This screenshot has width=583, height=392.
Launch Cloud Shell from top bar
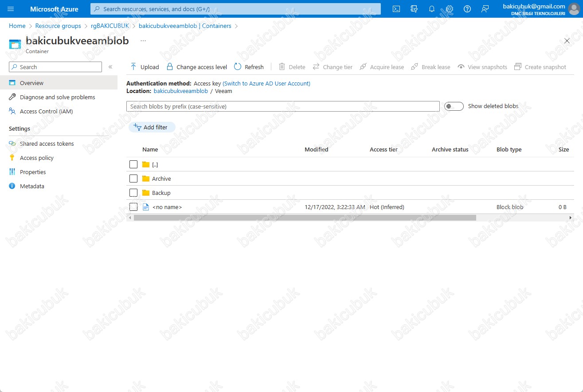click(x=397, y=9)
